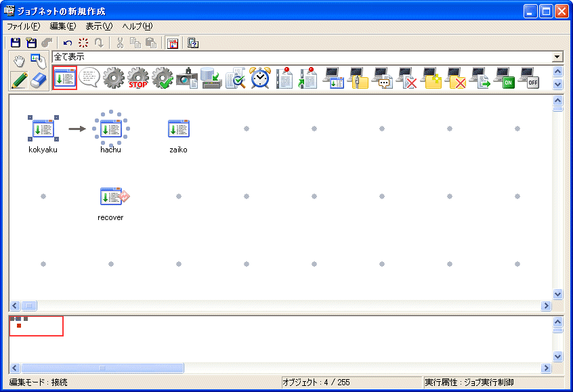Select the computer delete document icon
The height and width of the screenshot is (392, 573).
407,77
